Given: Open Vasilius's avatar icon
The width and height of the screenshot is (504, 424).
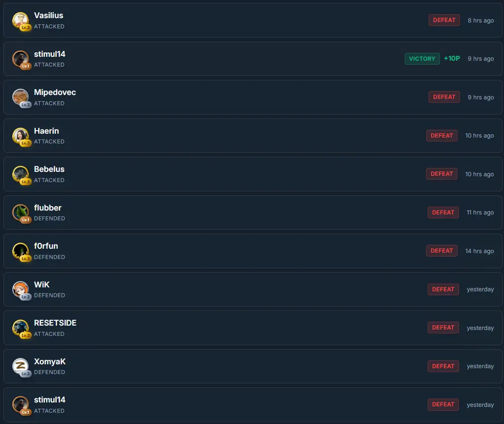Looking at the screenshot, I should click(x=21, y=20).
